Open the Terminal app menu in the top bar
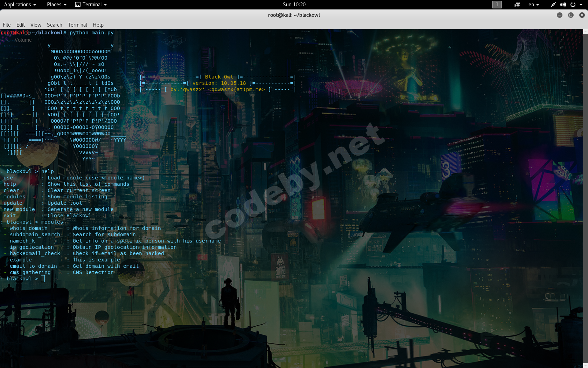 click(x=91, y=5)
